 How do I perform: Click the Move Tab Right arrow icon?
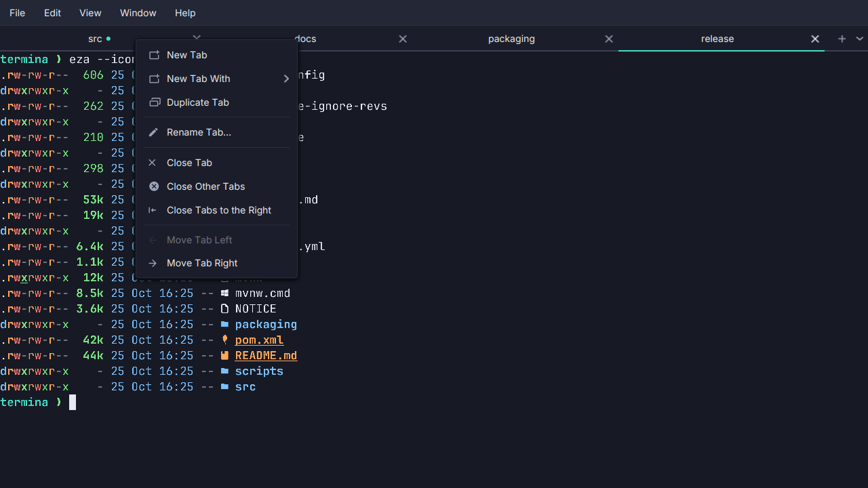coord(153,263)
